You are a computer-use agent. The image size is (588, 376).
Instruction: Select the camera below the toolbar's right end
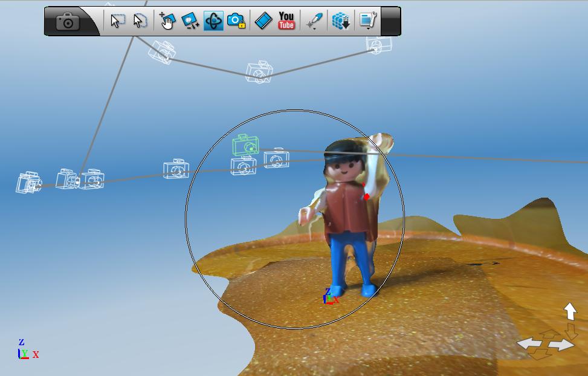(379, 44)
